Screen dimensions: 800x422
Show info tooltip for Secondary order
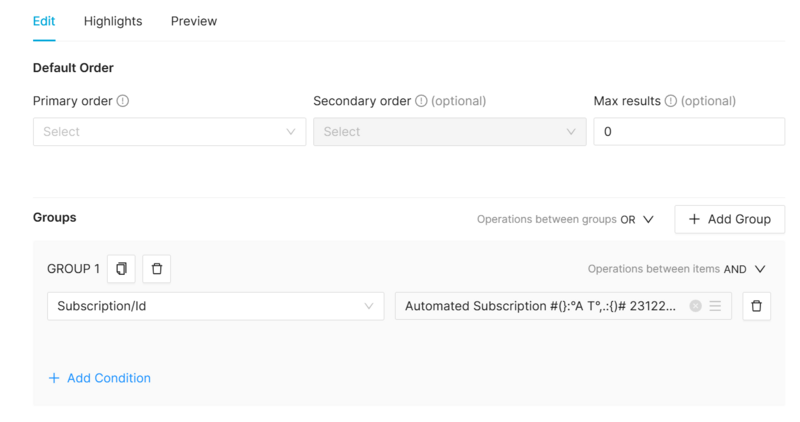tap(421, 101)
